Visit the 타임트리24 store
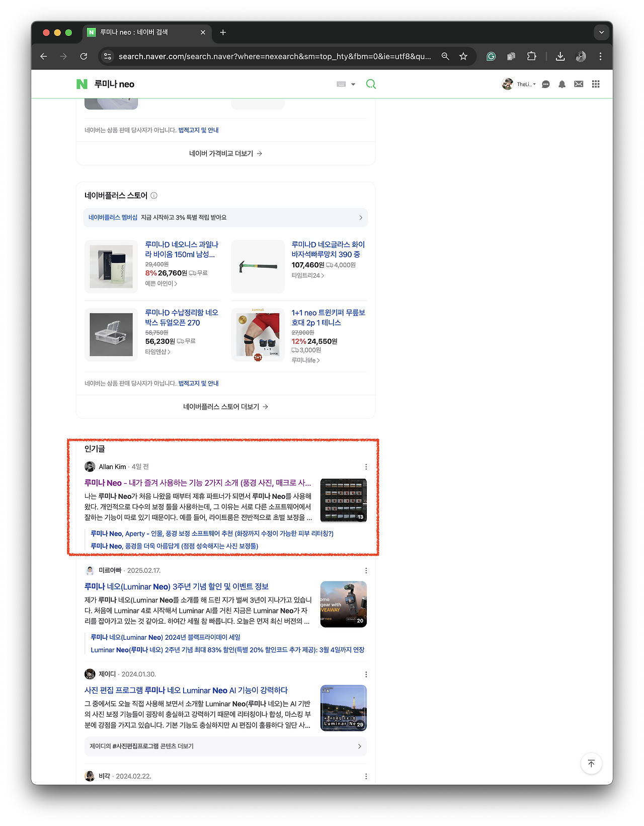 click(x=308, y=275)
